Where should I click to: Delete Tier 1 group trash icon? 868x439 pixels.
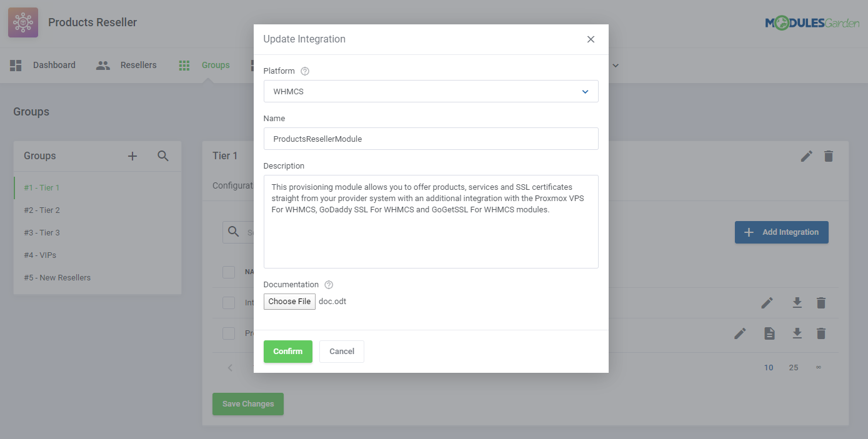tap(829, 156)
